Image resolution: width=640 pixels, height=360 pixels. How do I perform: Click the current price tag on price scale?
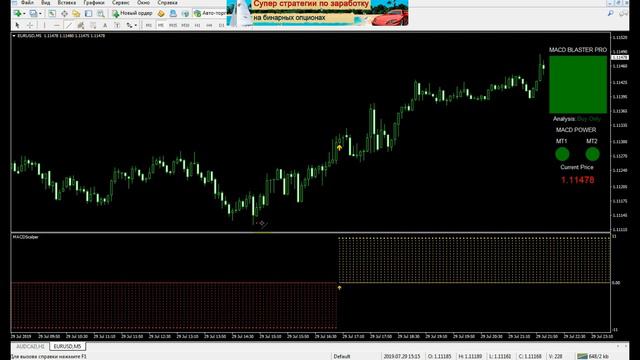pos(620,58)
